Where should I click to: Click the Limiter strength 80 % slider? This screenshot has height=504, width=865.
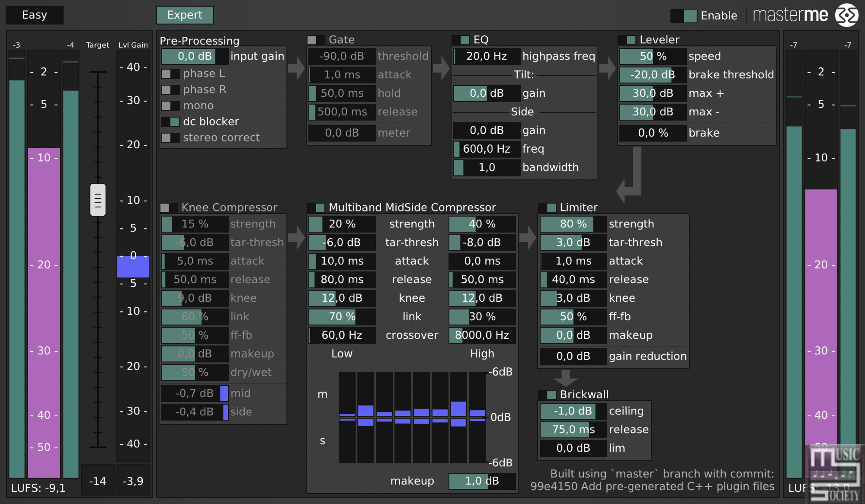point(573,224)
